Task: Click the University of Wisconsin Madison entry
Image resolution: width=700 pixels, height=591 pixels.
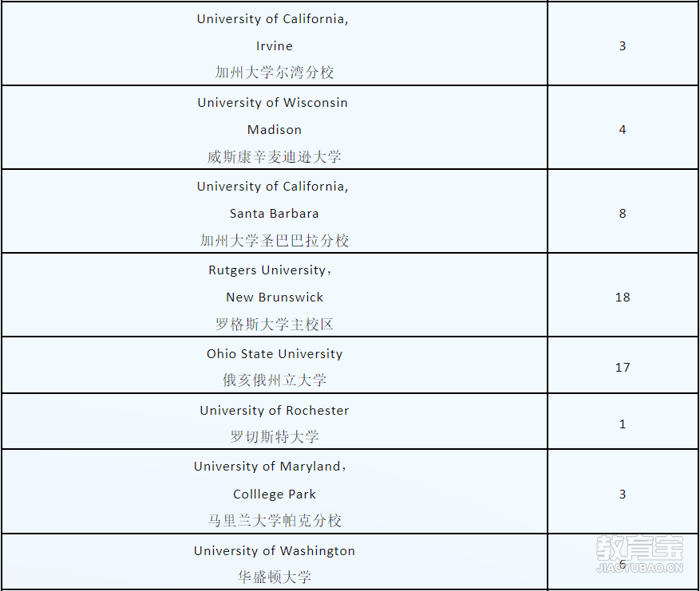Action: pos(273,116)
